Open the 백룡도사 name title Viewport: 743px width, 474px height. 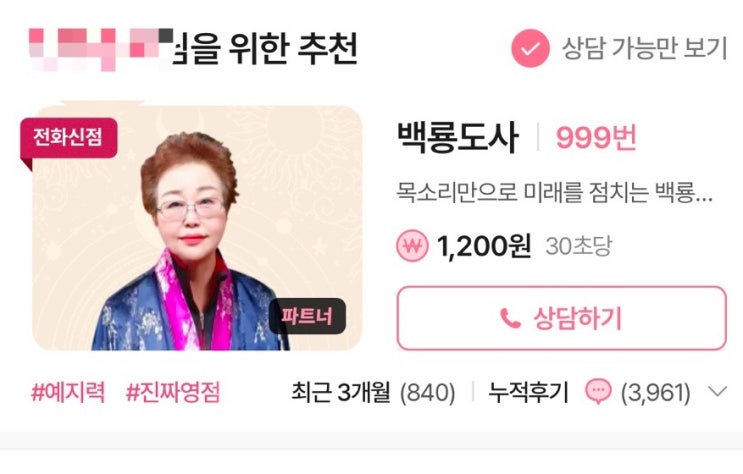(x=457, y=138)
